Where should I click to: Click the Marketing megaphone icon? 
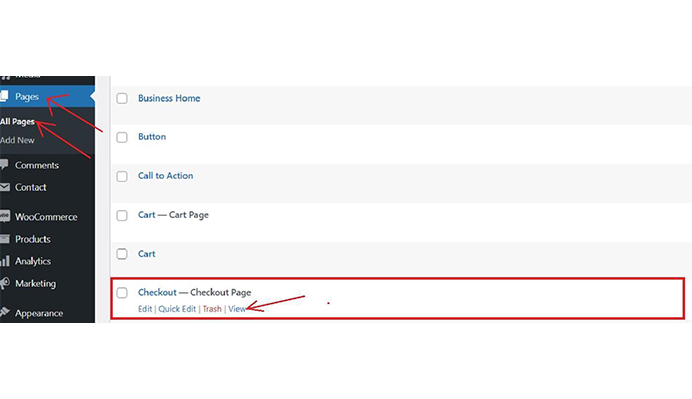click(4, 283)
